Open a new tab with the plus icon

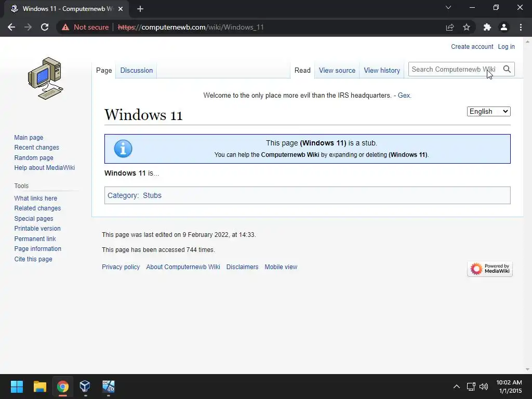[x=140, y=9]
